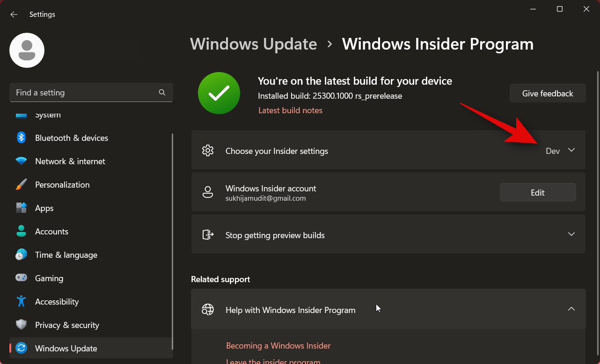Viewport: 600px width, 364px height.
Task: Select the Gaming controller icon
Action: tap(21, 278)
